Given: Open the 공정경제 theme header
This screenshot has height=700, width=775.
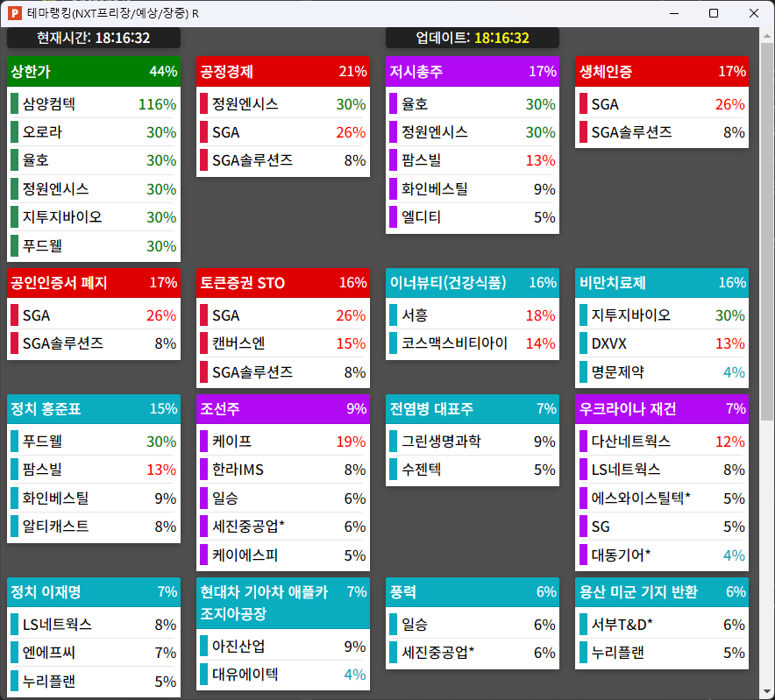Looking at the screenshot, I should tap(283, 72).
